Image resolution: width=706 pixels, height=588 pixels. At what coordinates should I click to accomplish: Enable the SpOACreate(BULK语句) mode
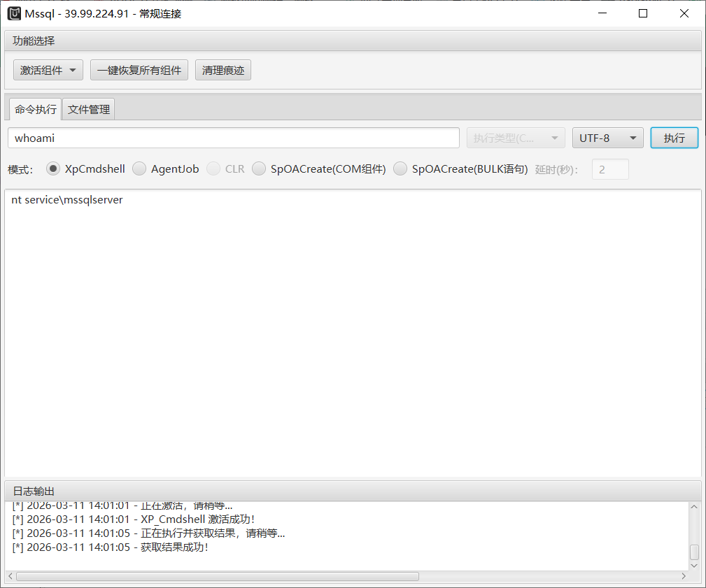[x=400, y=168]
